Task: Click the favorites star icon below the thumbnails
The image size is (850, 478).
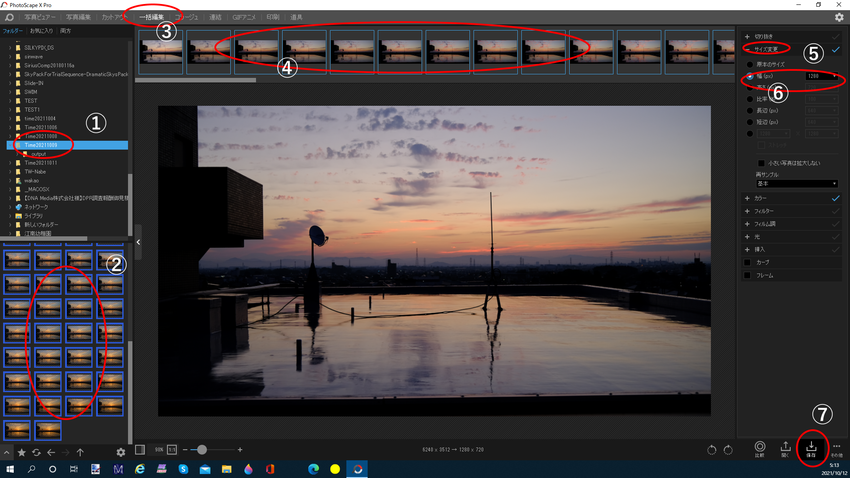Action: point(22,452)
